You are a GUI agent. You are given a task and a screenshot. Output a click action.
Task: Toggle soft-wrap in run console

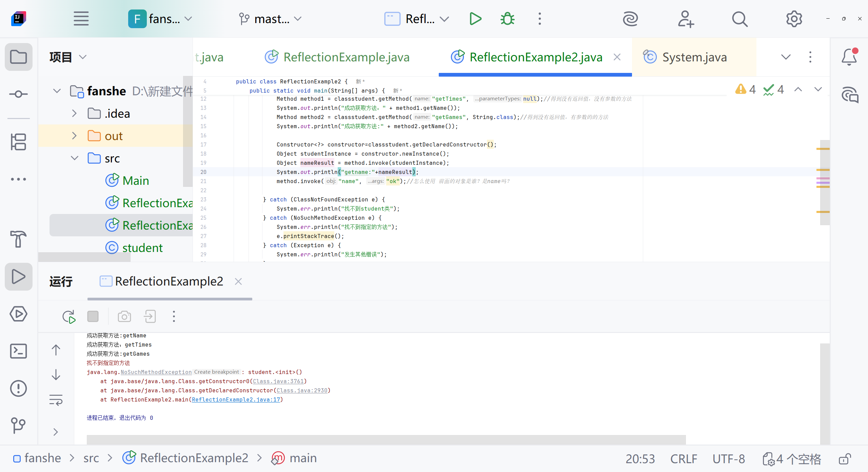click(x=56, y=400)
